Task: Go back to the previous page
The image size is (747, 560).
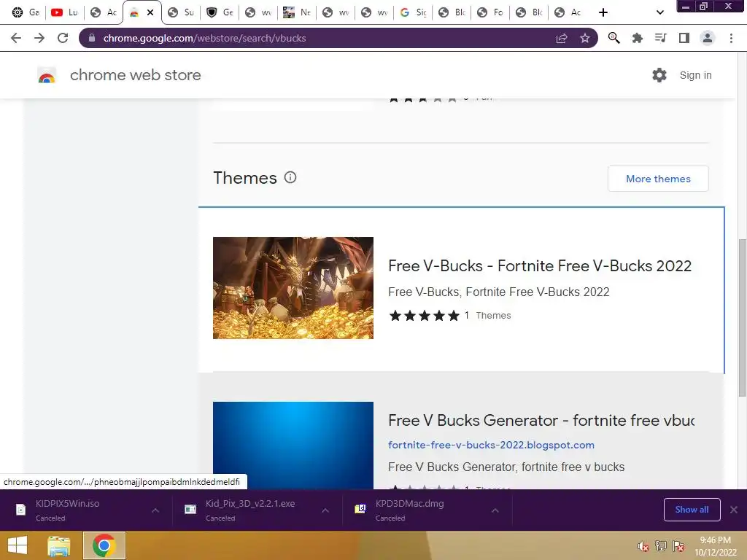Action: point(16,38)
